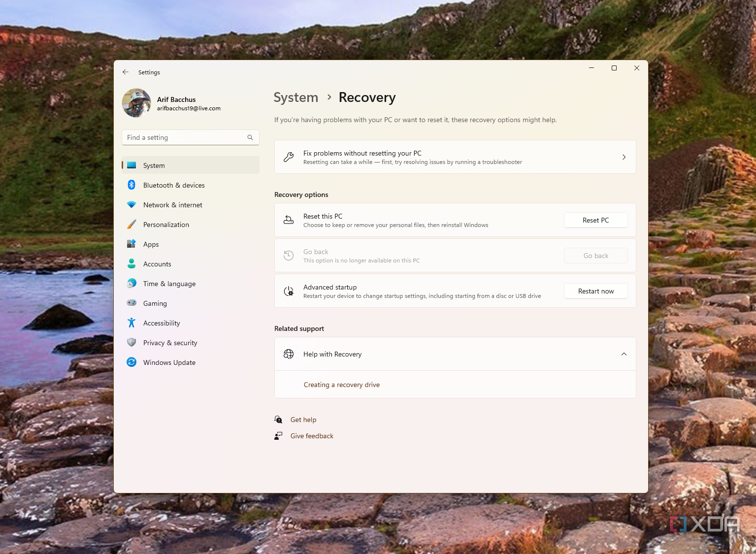Open Personalization settings

[x=166, y=225]
